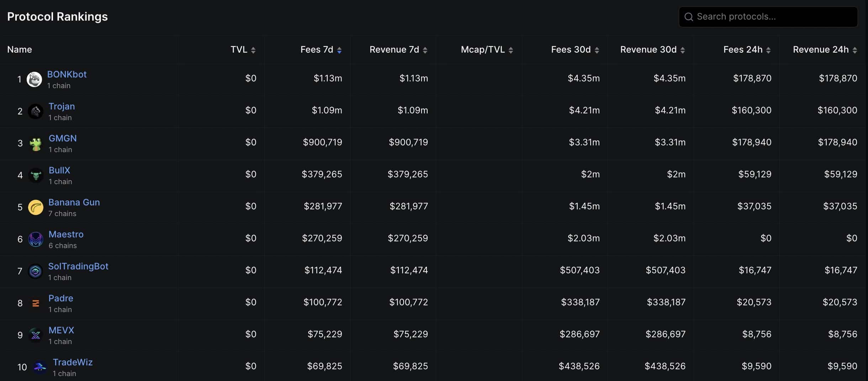Click the magnifier icon in search box

click(x=689, y=17)
